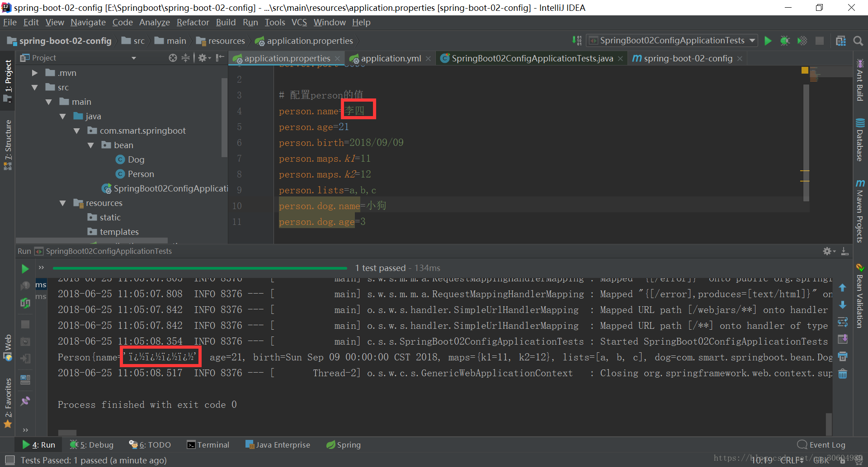Screen dimensions: 868x467
Task: Jump down the stack trace in the console
Action: click(842, 305)
